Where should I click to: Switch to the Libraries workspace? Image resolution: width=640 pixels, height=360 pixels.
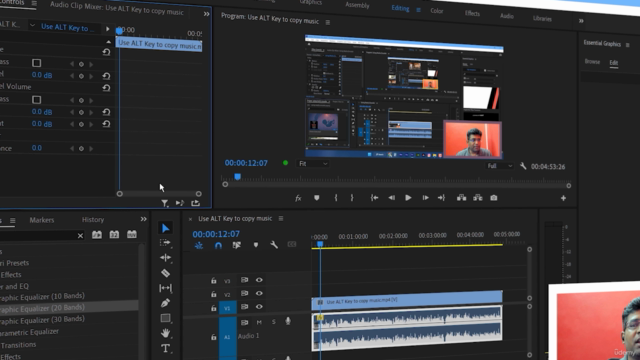point(542,18)
